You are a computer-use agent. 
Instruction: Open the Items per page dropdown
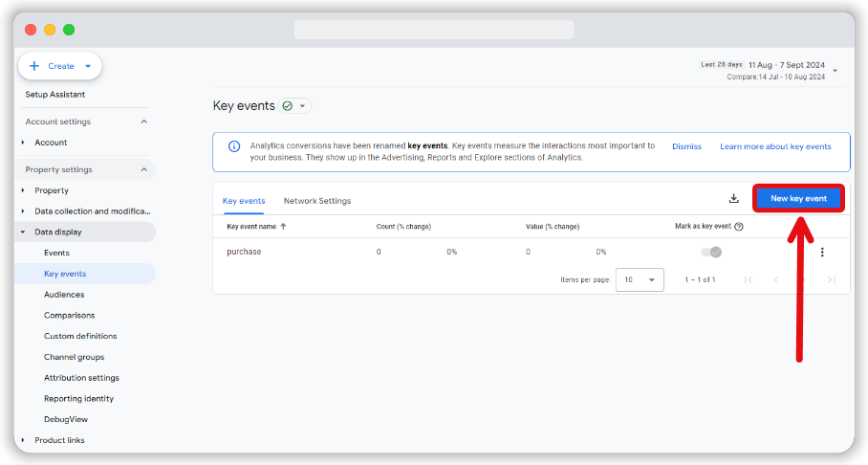point(640,280)
